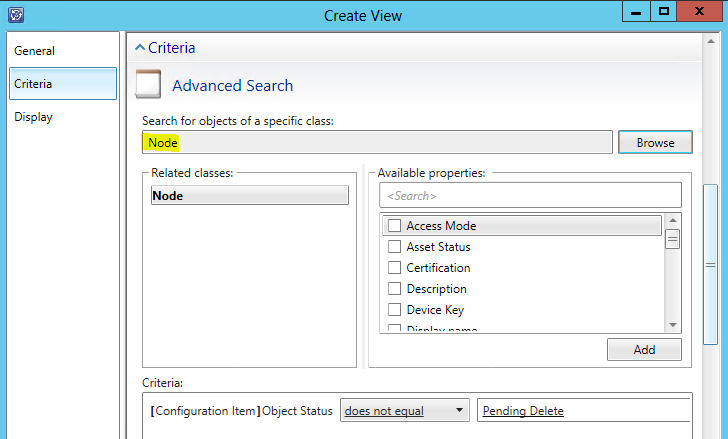Click the Available properties search box
Viewport: 728px width, 439px height.
530,195
